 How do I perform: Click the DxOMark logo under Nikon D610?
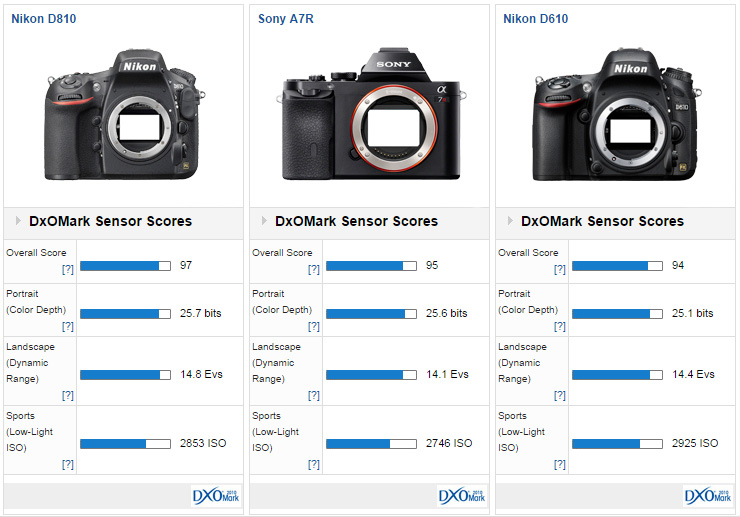707,496
